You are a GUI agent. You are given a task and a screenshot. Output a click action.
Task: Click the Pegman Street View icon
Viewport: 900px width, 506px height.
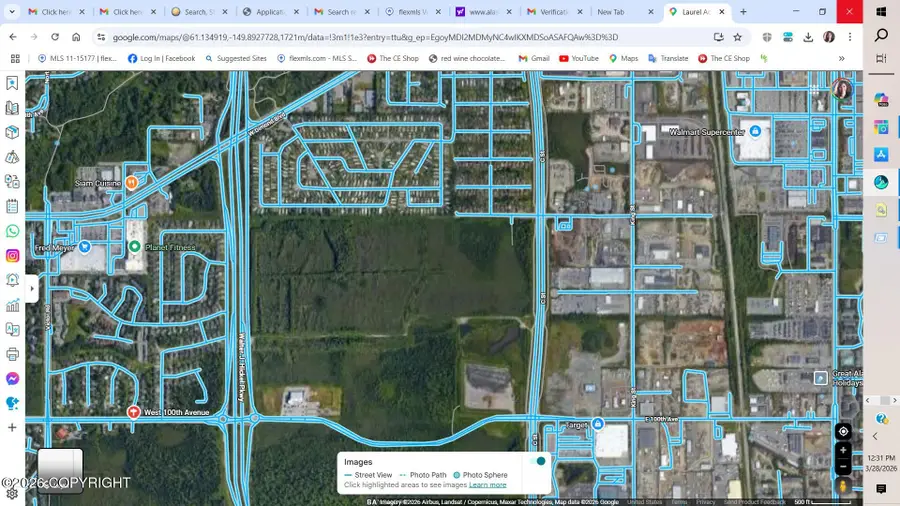coord(843,486)
